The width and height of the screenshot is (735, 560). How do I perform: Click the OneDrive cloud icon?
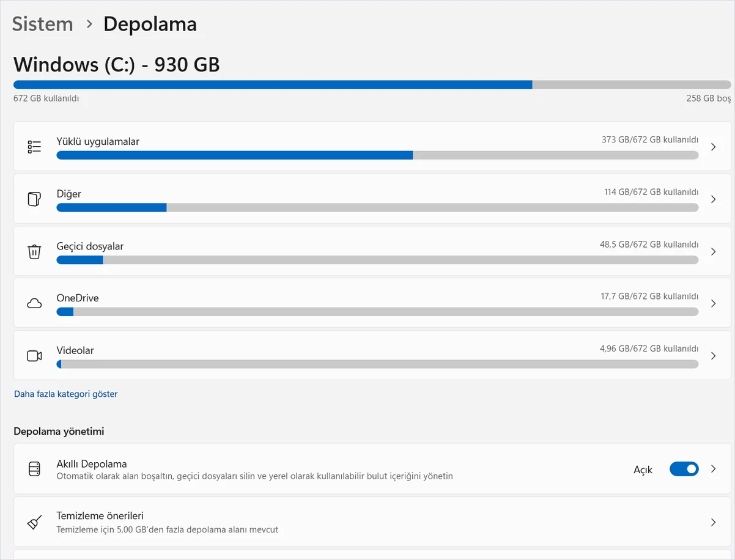(x=34, y=303)
